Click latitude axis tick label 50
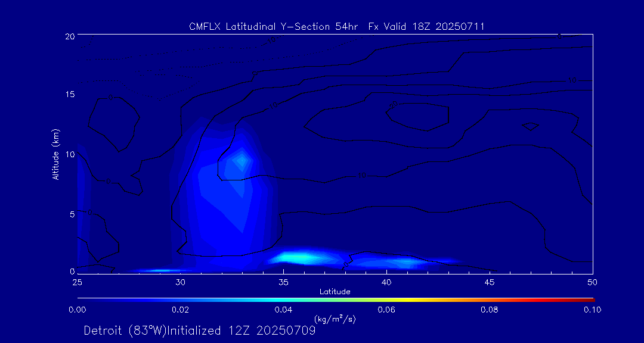The image size is (644, 343). click(x=593, y=282)
